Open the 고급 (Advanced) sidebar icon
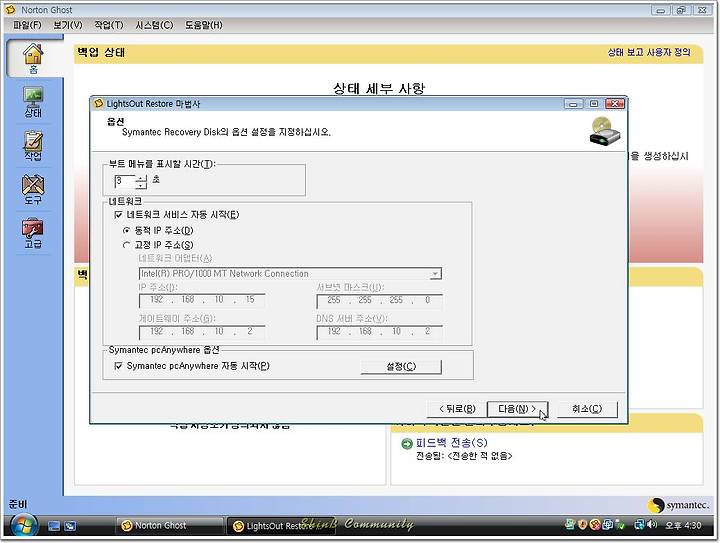The width and height of the screenshot is (720, 543). (33, 233)
